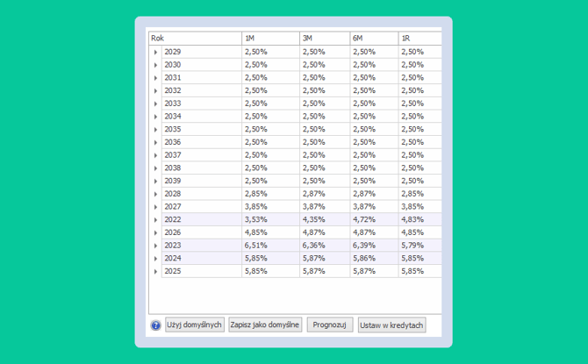The width and height of the screenshot is (588, 364).
Task: Expand the 2027 row arrow
Action: coord(155,207)
